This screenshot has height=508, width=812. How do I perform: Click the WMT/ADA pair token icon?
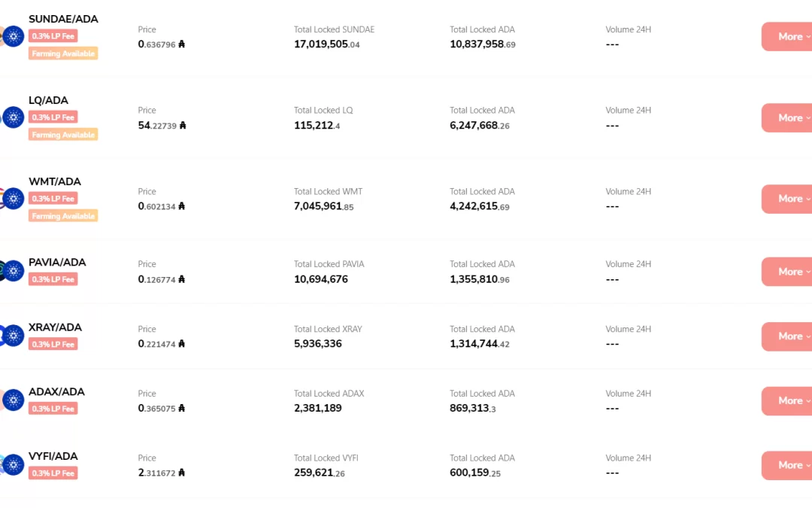click(x=13, y=199)
